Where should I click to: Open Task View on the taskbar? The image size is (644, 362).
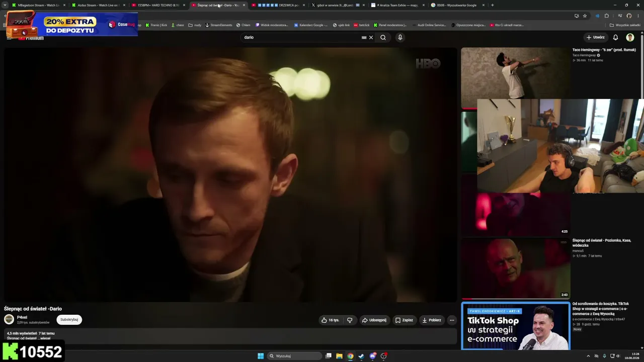pos(329,356)
